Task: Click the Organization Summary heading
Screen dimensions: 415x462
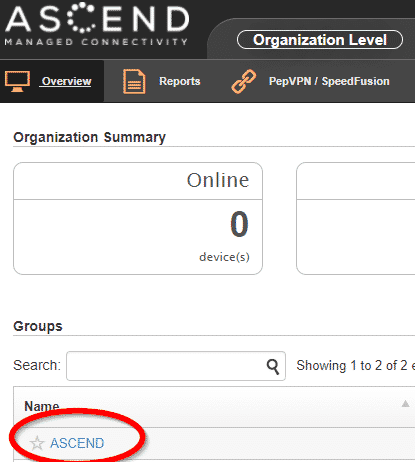Action: 89,137
